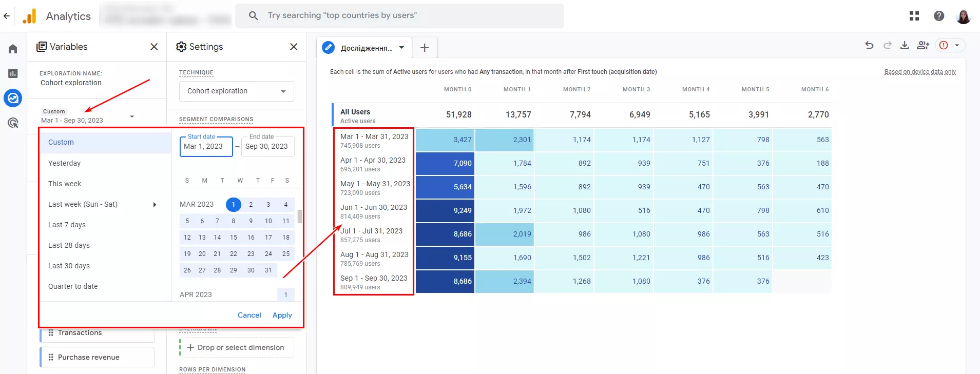Add a new exploration tab
Screen dimensions: 980x374
pyautogui.click(x=425, y=48)
